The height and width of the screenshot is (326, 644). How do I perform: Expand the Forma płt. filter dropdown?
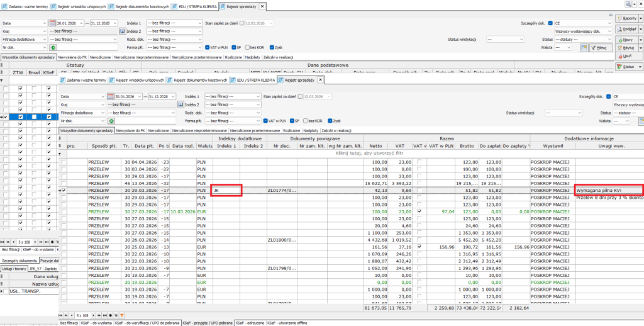click(x=197, y=47)
